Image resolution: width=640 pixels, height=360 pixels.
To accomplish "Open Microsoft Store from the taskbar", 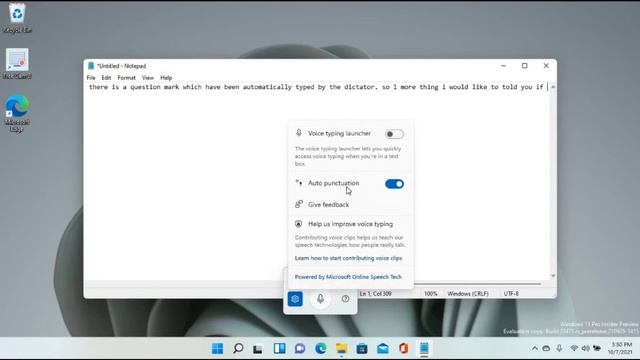I will 362,348.
